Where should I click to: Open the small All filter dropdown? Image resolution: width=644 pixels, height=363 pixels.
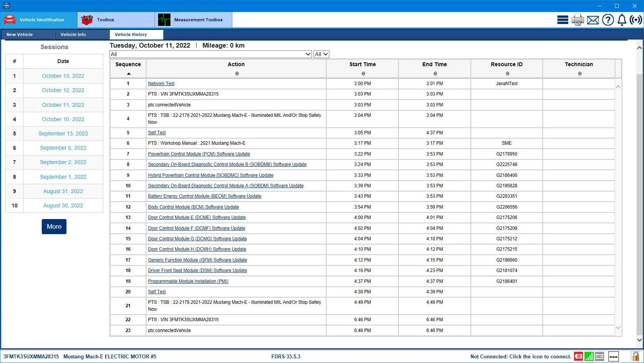[321, 54]
